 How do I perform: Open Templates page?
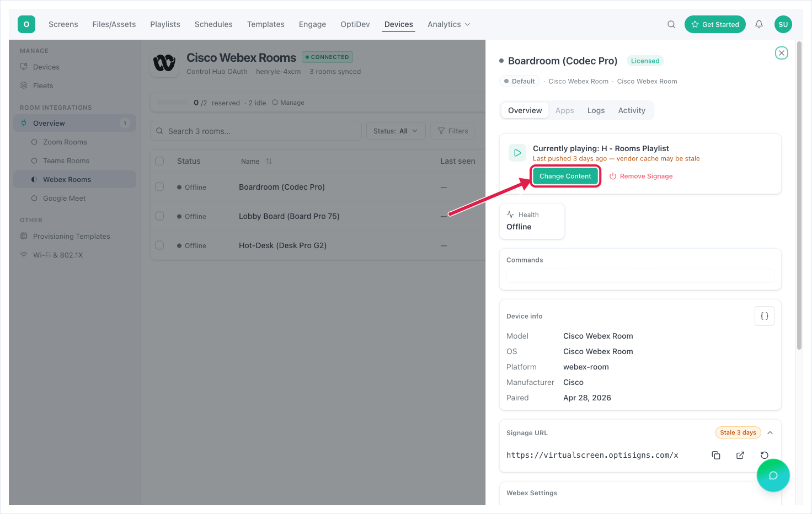tap(266, 24)
